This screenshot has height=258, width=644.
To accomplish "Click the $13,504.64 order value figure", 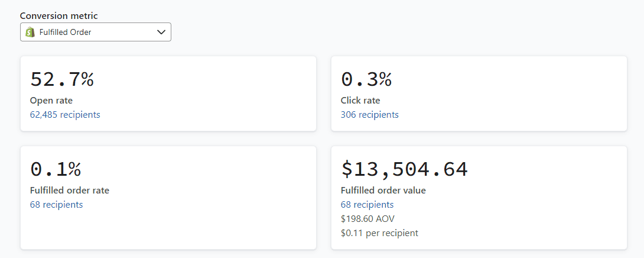I will click(x=404, y=169).
